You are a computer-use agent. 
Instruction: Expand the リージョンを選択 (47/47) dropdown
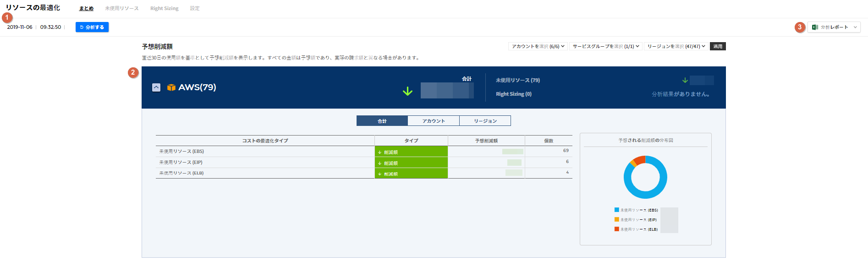click(676, 47)
